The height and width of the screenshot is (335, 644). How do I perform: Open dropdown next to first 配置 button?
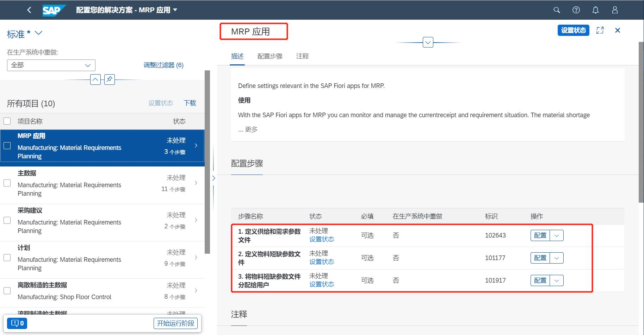pyautogui.click(x=557, y=235)
